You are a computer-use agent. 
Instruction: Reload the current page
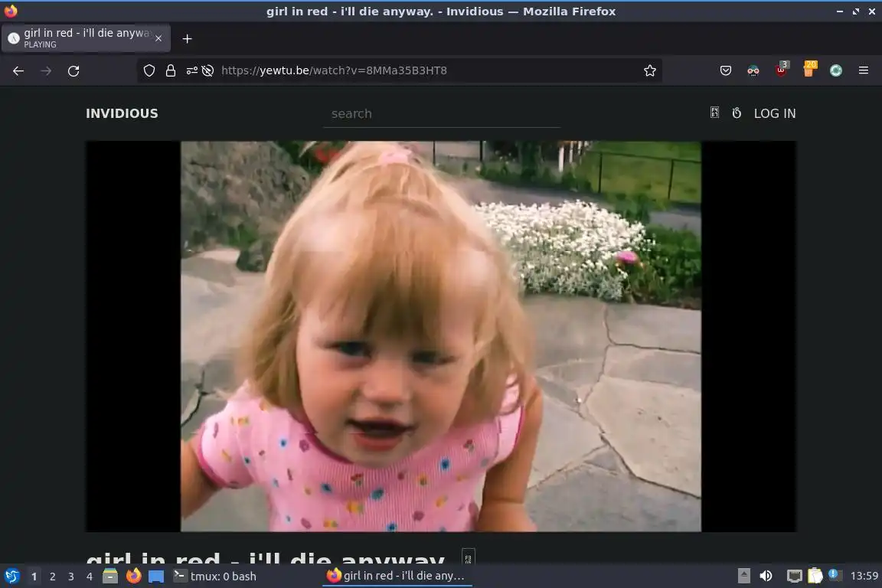(x=73, y=71)
